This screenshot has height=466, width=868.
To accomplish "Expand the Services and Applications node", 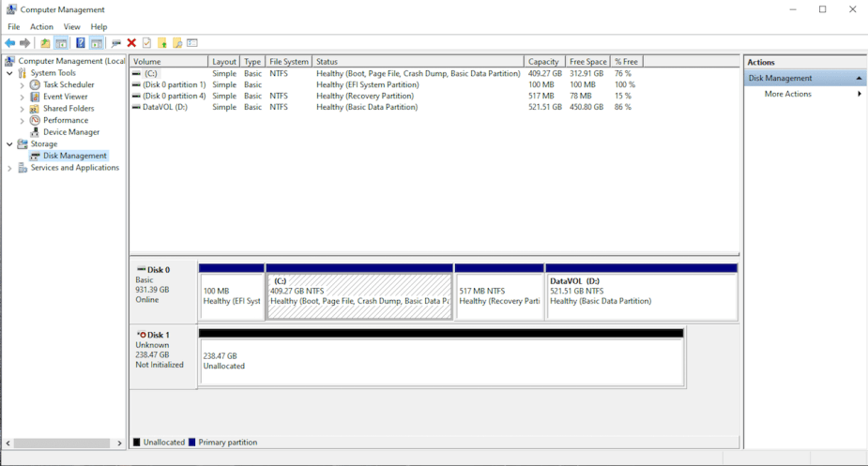I will point(9,168).
